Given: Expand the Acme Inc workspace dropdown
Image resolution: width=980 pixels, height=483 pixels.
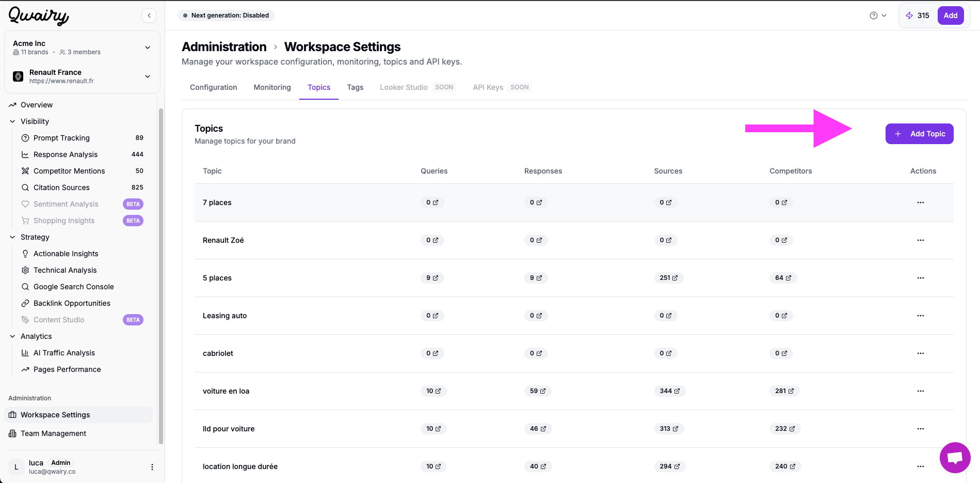Looking at the screenshot, I should pos(82,48).
